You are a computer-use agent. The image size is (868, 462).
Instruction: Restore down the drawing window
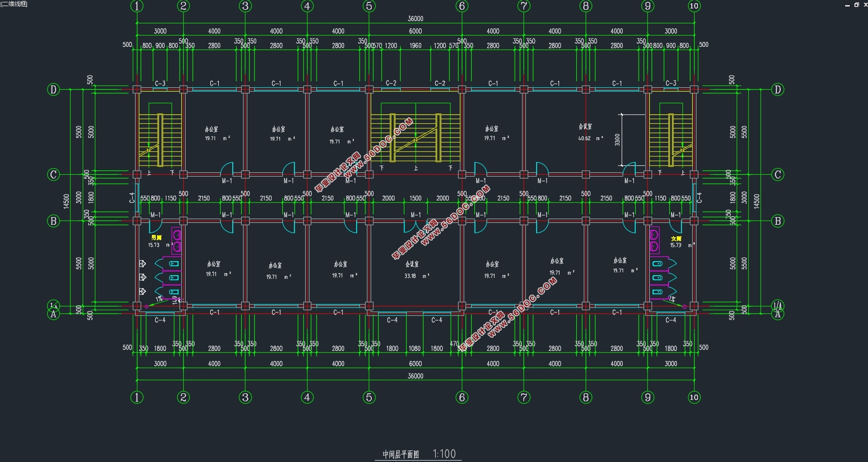click(856, 5)
